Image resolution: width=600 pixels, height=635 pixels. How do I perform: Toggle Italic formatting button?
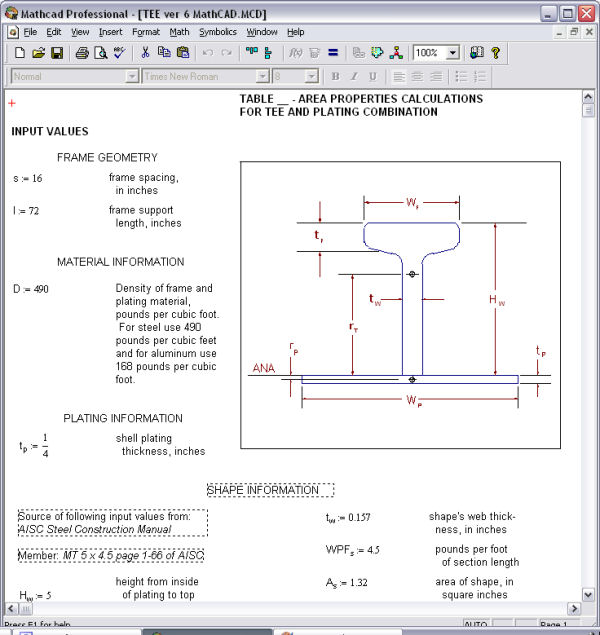[354, 77]
